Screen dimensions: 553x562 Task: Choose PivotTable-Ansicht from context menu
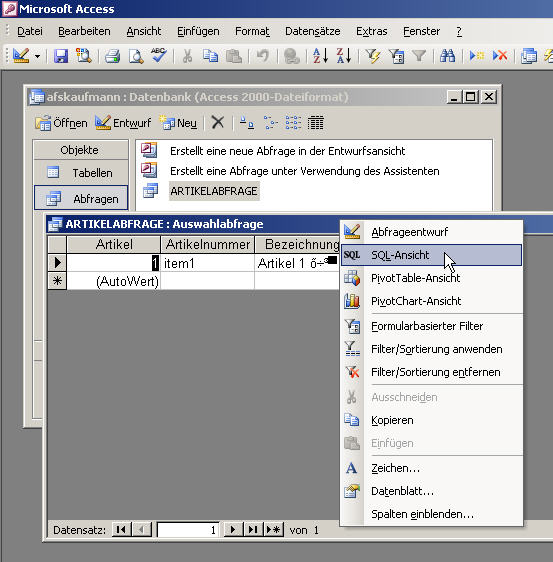(432, 278)
